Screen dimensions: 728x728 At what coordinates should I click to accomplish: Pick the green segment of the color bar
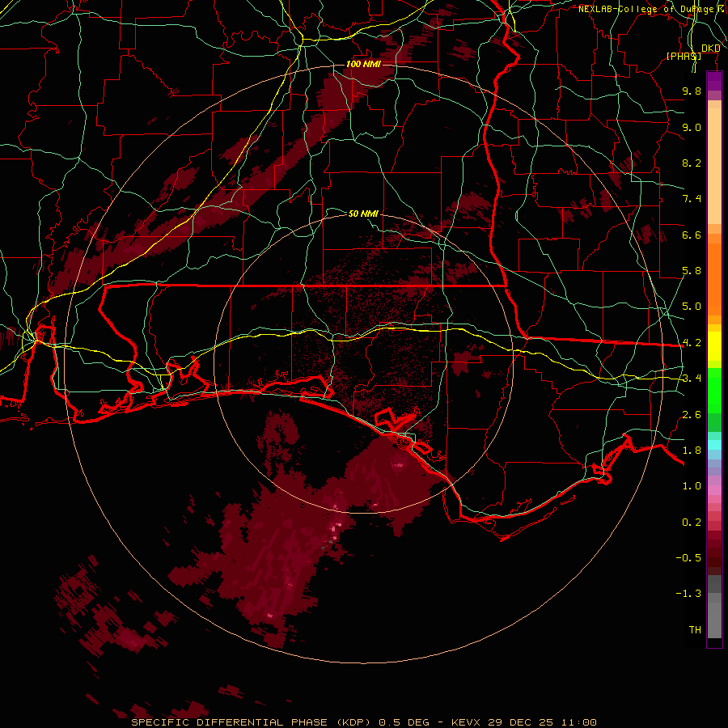tap(714, 390)
